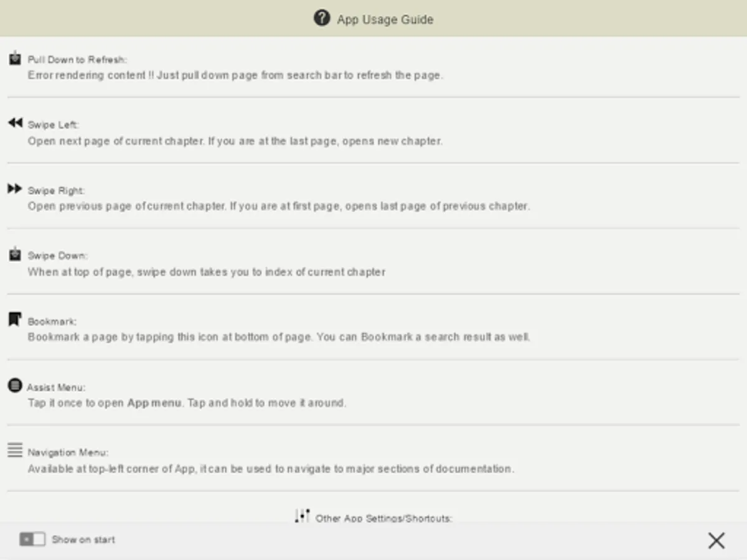The width and height of the screenshot is (747, 560).
Task: Click the App Usage Guide title
Action: (385, 19)
